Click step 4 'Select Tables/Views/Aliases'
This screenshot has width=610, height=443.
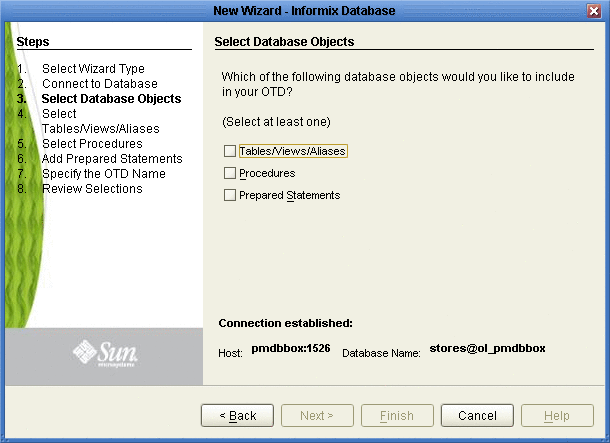pyautogui.click(x=100, y=121)
